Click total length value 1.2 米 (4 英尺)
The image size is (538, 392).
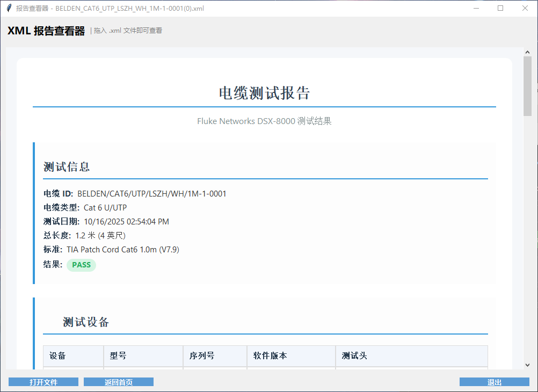(100, 236)
